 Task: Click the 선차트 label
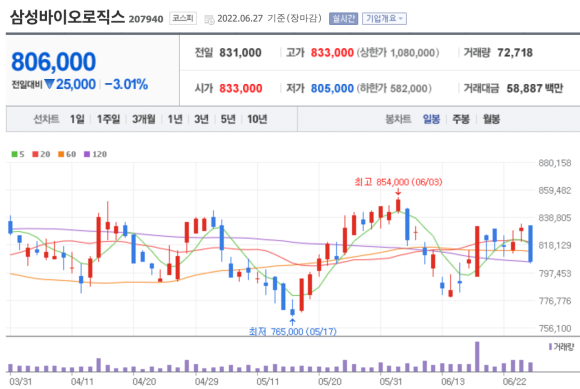click(46, 119)
